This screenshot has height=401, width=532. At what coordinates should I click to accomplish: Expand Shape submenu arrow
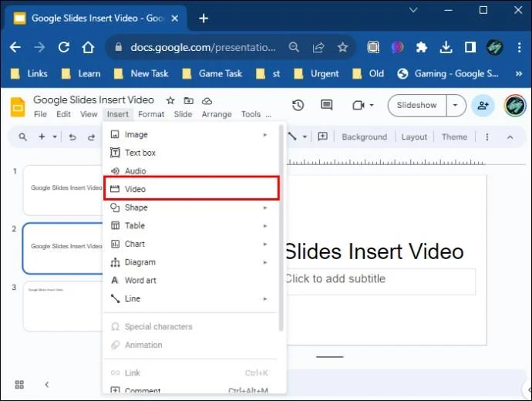click(265, 207)
